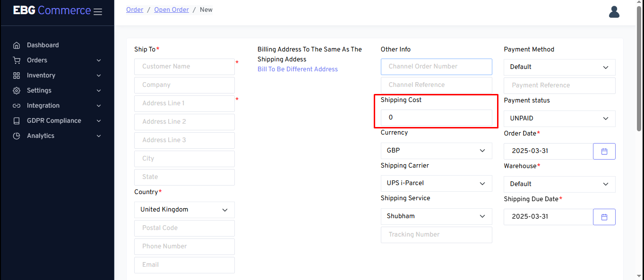The width and height of the screenshot is (644, 280).
Task: Click the Settings gear icon
Action: click(x=17, y=91)
